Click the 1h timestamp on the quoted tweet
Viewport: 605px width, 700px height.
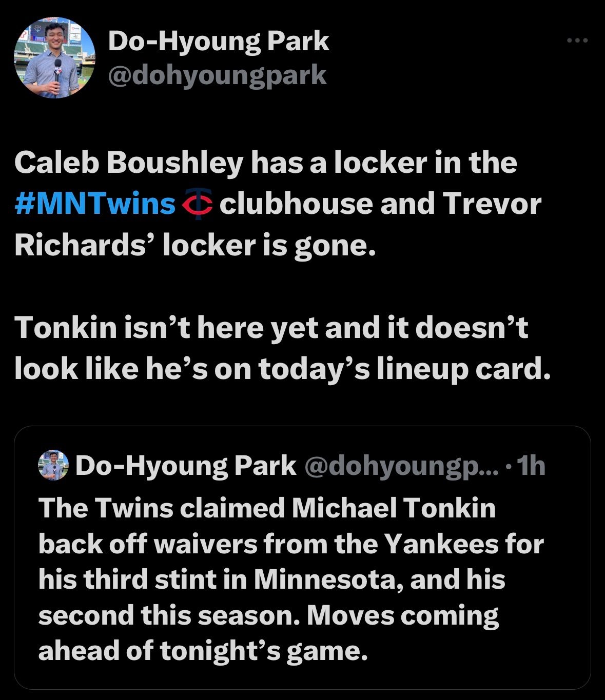coord(532,466)
